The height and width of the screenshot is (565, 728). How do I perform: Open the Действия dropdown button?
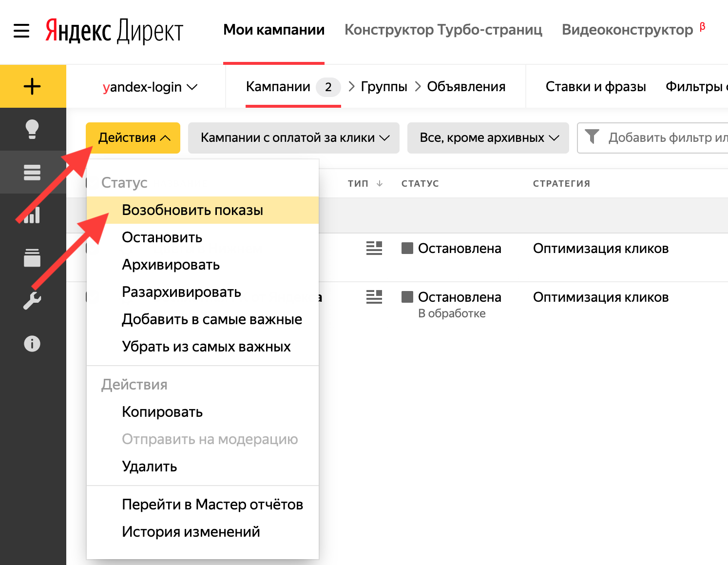point(133,138)
